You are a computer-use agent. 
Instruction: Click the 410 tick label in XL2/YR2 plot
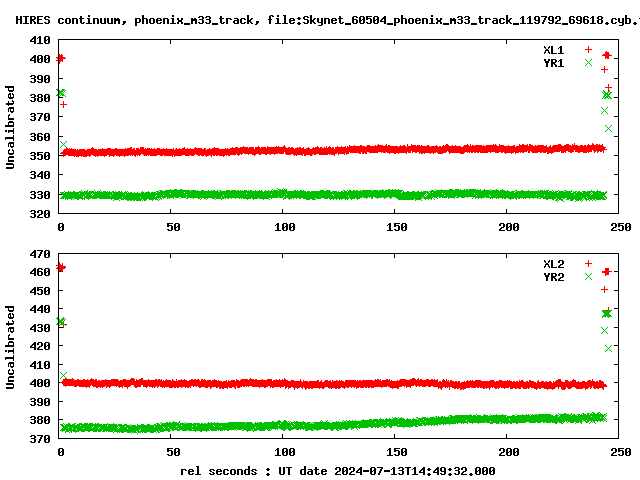[40, 365]
